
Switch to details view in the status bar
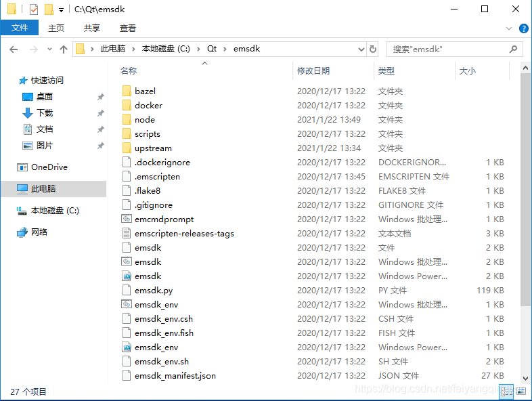(x=507, y=392)
